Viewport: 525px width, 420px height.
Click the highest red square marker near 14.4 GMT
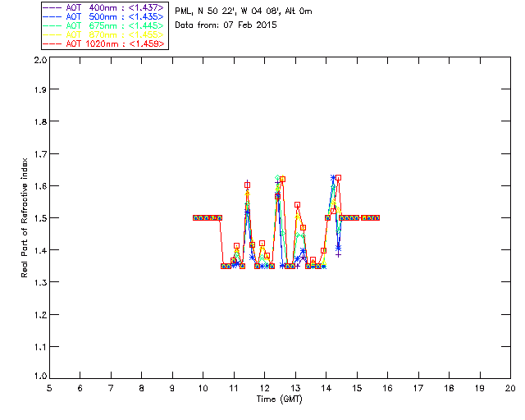339,178
